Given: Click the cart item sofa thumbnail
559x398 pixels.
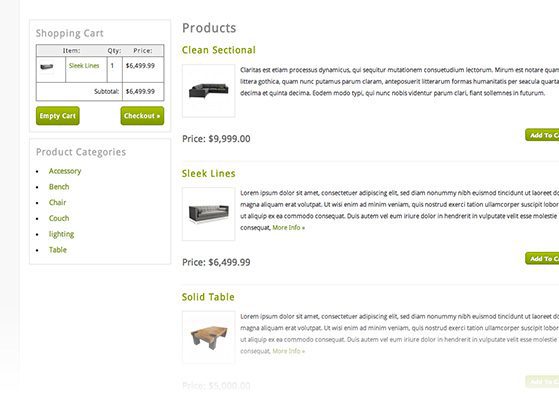Looking at the screenshot, I should 47,67.
